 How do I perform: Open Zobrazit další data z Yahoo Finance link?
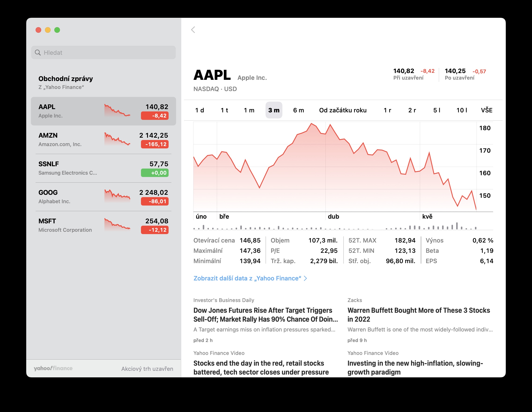[247, 278]
